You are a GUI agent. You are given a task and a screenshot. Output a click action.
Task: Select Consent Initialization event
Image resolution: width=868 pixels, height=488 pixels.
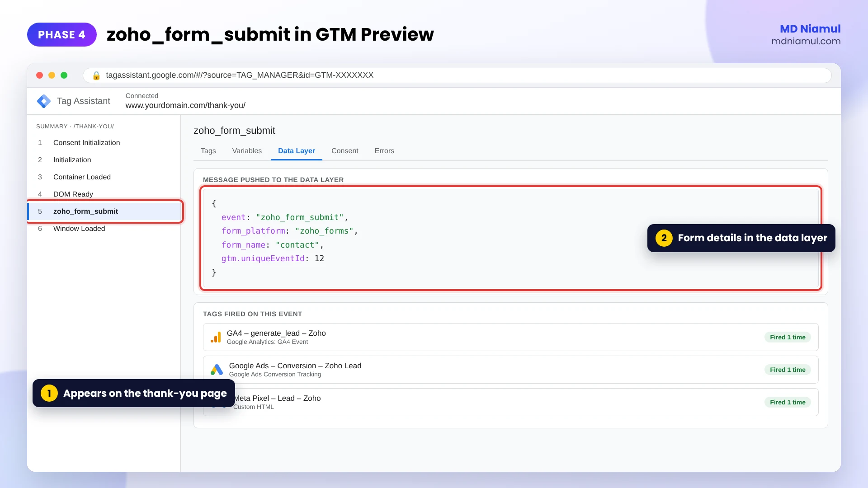click(104, 143)
